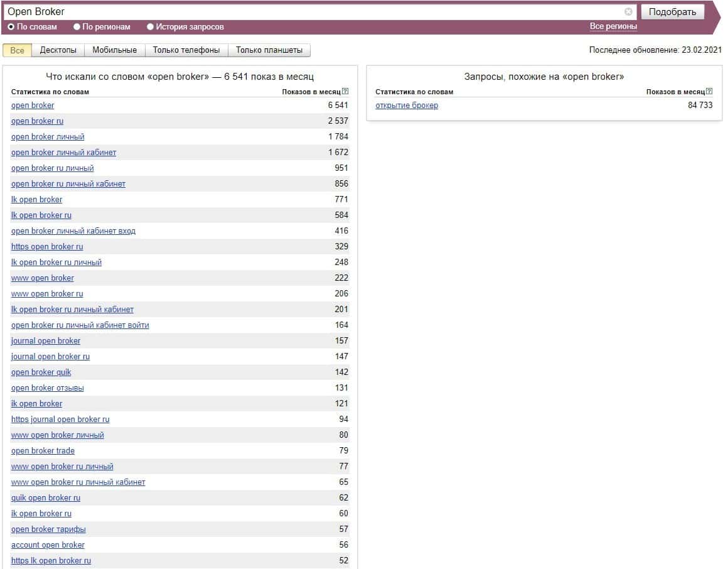This screenshot has height=569, width=728.
Task: Click the 'account open broker' link
Action: [48, 545]
